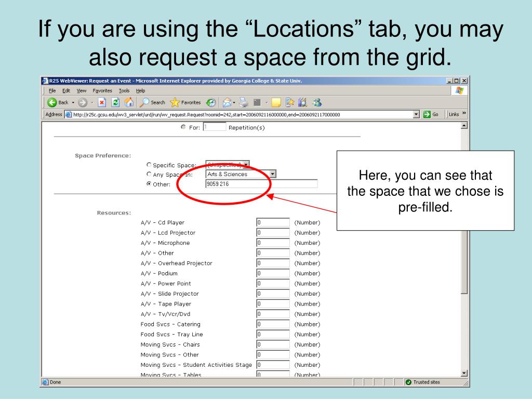Open the File menu
This screenshot has height=399, width=532.
(x=52, y=90)
